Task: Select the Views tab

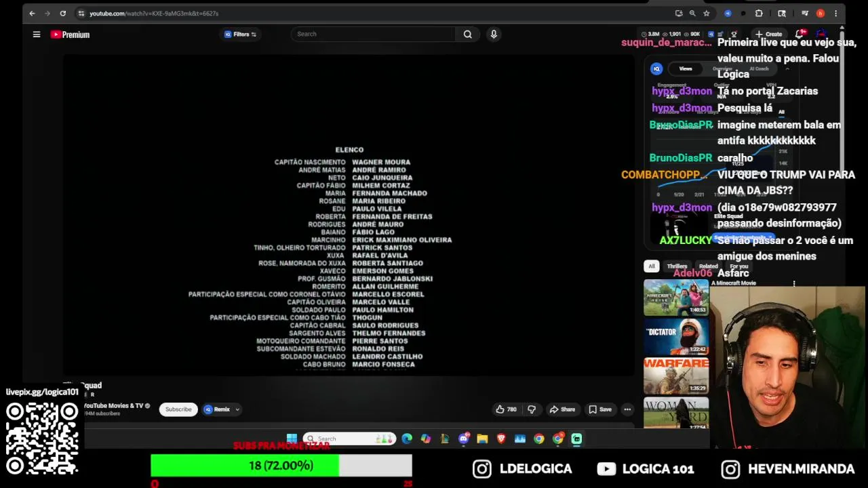Action: 686,68
